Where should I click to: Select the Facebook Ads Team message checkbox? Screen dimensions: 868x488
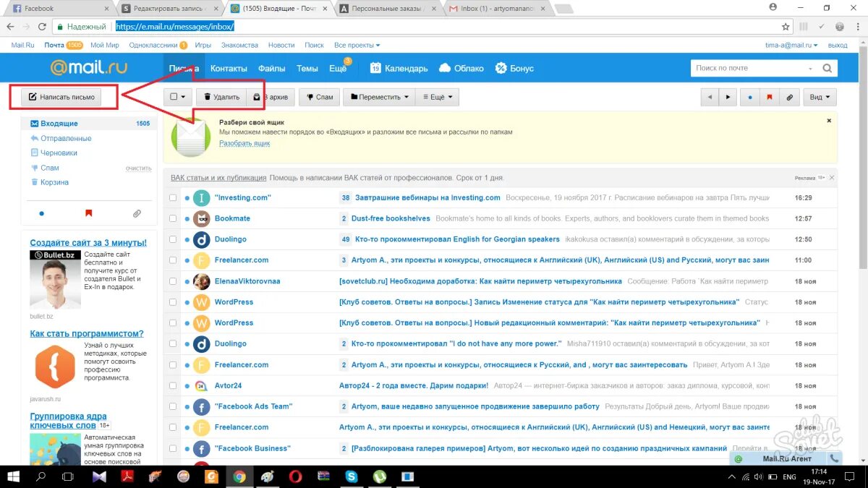[173, 407]
